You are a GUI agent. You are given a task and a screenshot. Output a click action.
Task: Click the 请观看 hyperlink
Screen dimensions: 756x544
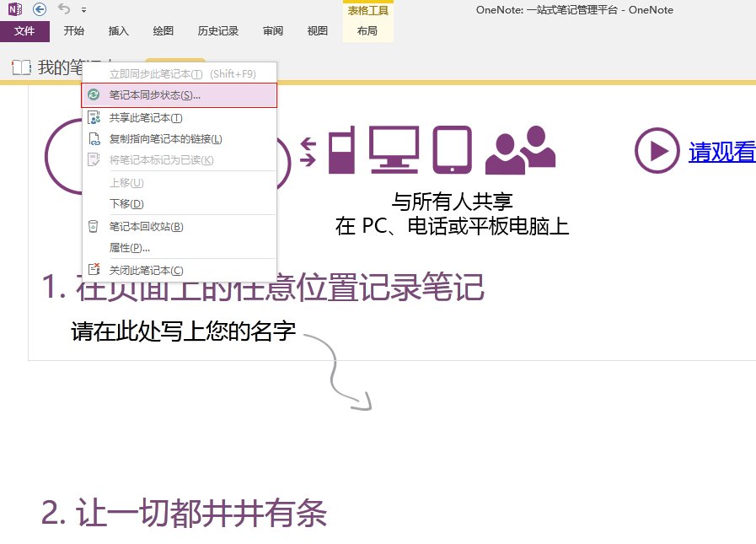tap(725, 152)
